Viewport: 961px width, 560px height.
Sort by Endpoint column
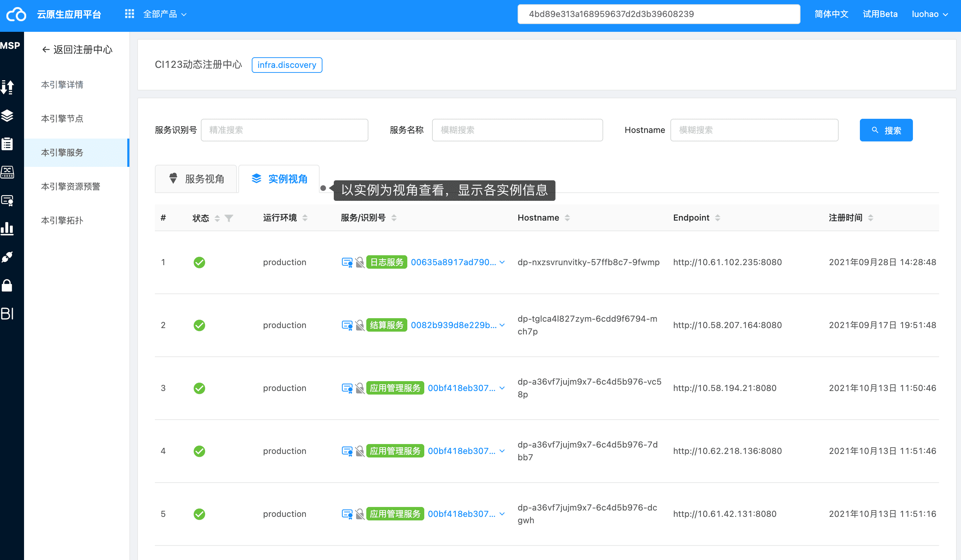(x=718, y=218)
